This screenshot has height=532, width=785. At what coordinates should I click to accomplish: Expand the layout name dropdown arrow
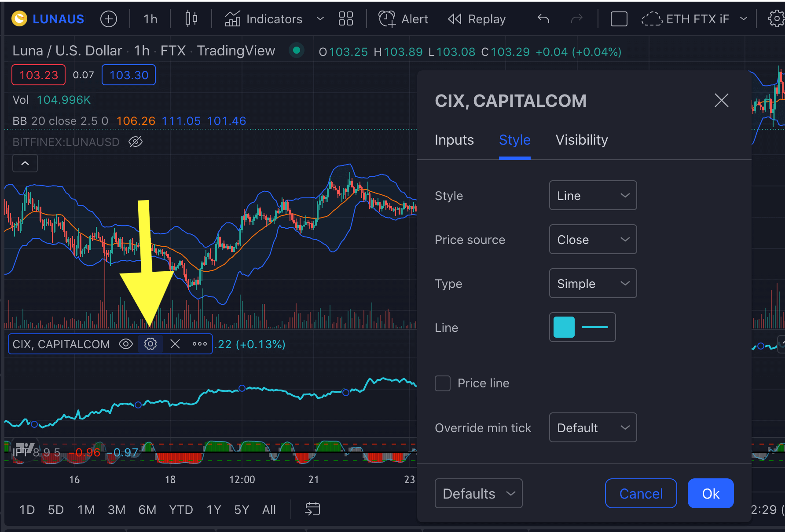(x=744, y=19)
